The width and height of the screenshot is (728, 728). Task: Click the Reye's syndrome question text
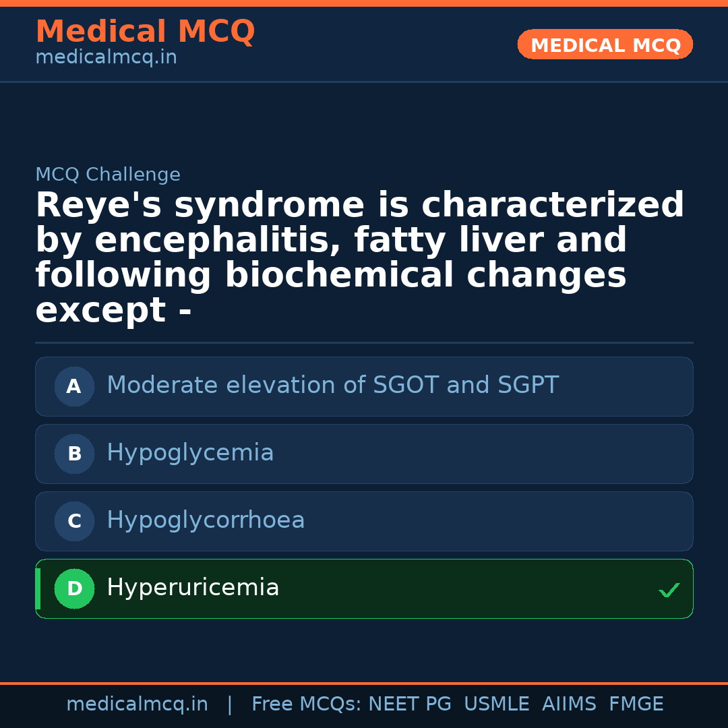[359, 258]
